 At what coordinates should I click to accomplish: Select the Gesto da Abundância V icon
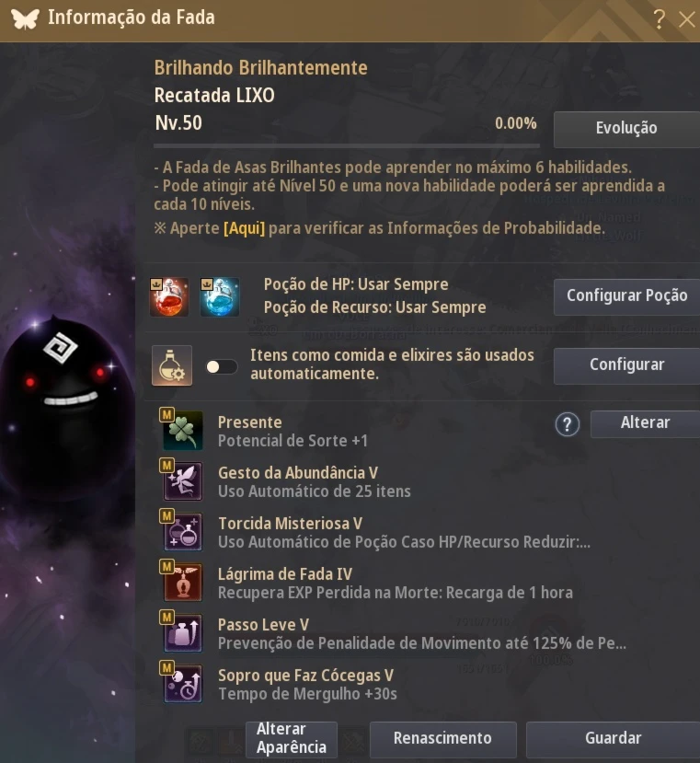(x=183, y=481)
